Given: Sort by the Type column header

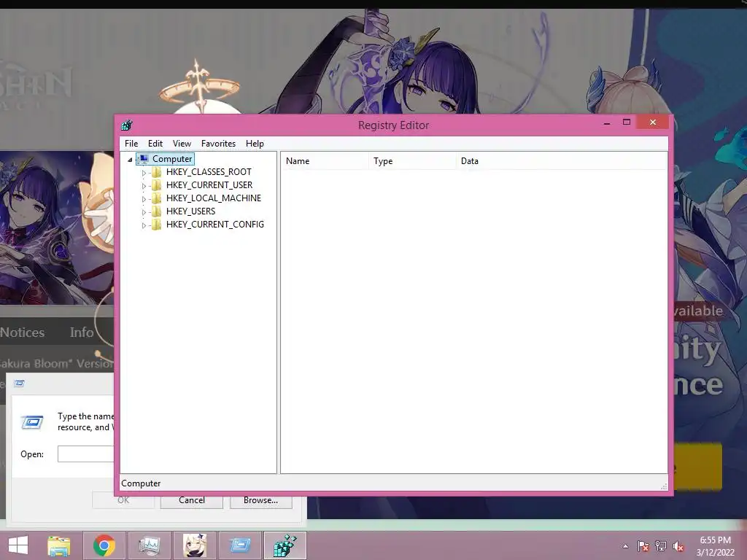Looking at the screenshot, I should (x=412, y=161).
